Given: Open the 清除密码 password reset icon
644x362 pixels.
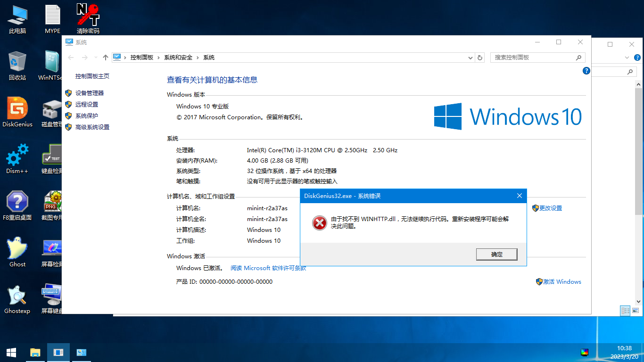Looking at the screenshot, I should [88, 19].
